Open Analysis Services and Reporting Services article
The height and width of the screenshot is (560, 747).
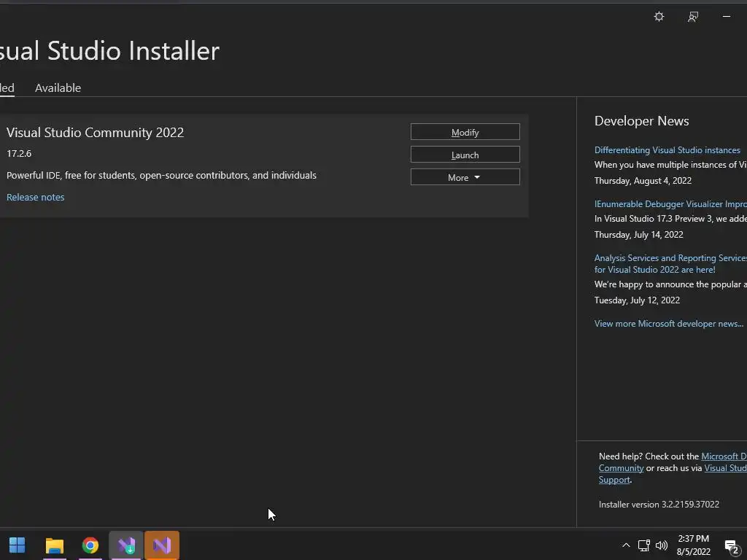pyautogui.click(x=670, y=263)
